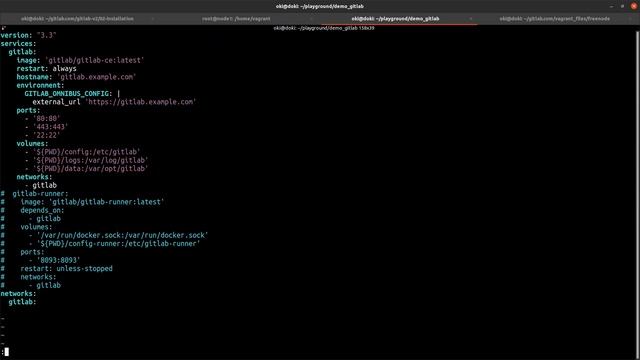Click the external_url 'https://gitlab.example.com' string
Viewport: 640px width, 360px height.
coord(140,102)
